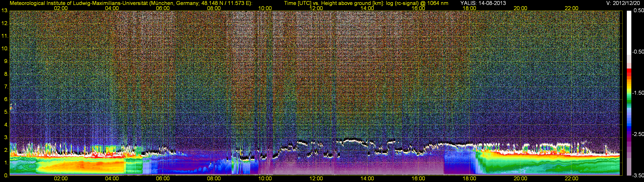This screenshot has width=644, height=182.
Task: Click the "10:00" label on the top time axis
Action: tap(265, 8)
